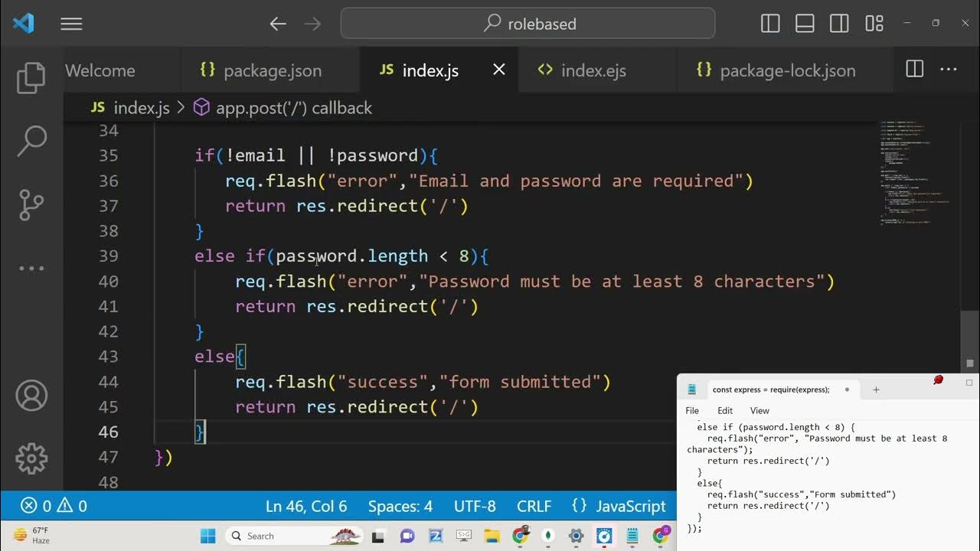Click the hamburger application menu icon

[x=71, y=24]
